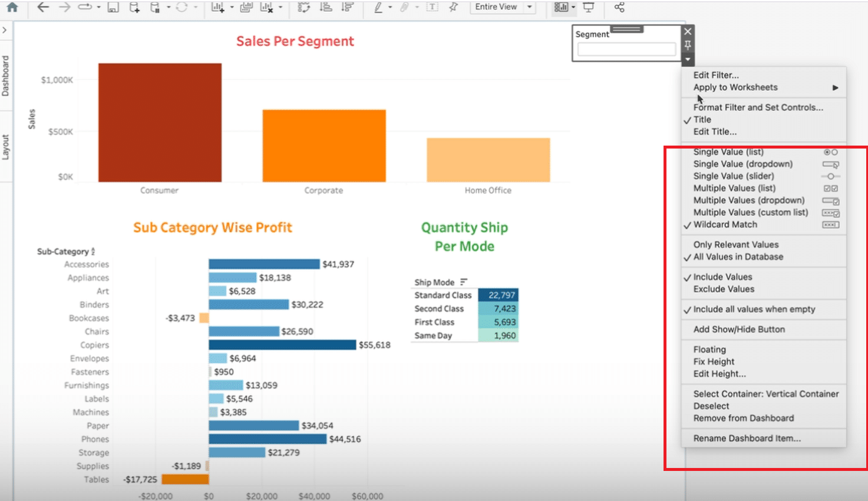The image size is (868, 501).
Task: Swap rows and columns
Action: 303,7
